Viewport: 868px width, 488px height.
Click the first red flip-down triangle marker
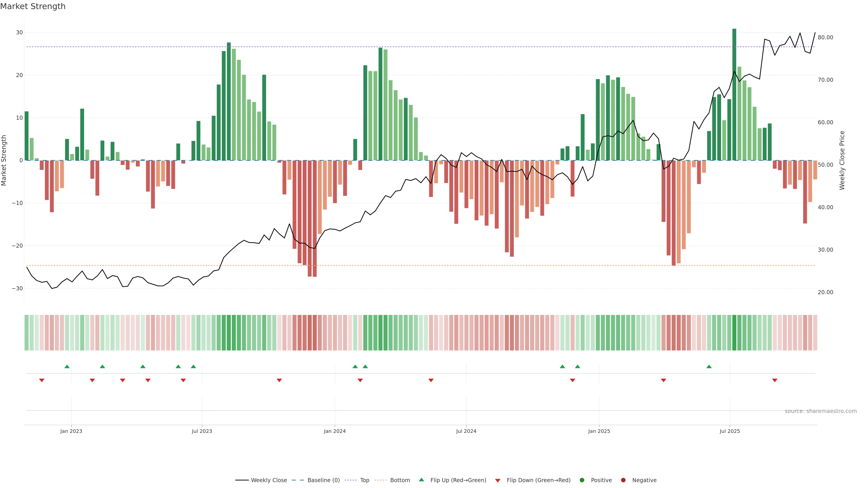[42, 380]
